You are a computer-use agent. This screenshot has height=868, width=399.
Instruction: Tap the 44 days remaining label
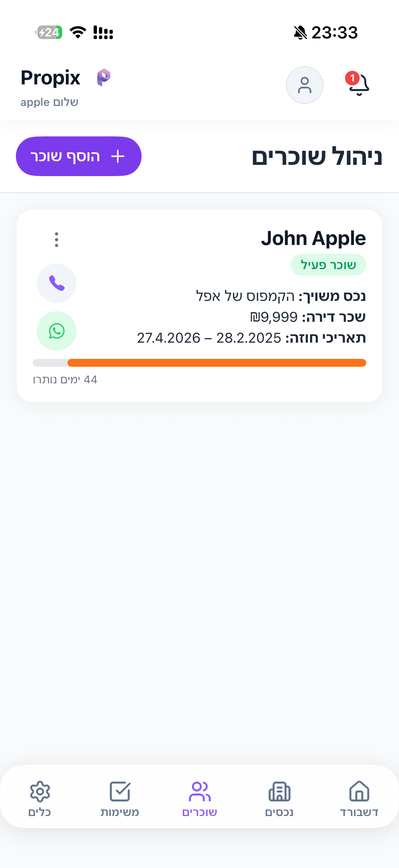[x=65, y=380]
